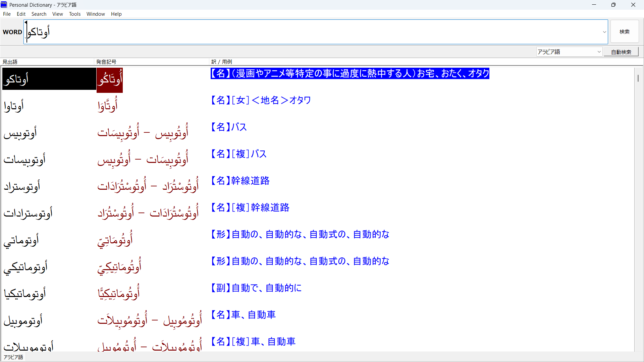Open the Help menu

116,14
